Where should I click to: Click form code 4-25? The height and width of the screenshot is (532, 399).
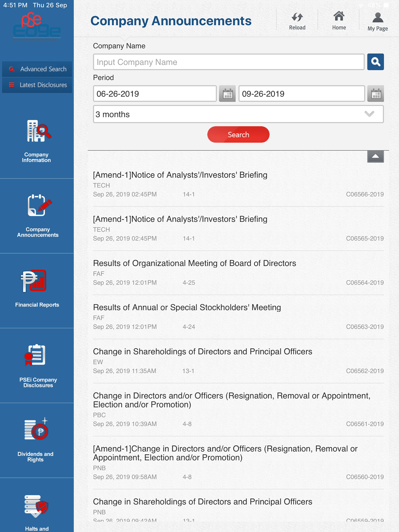[x=189, y=283]
